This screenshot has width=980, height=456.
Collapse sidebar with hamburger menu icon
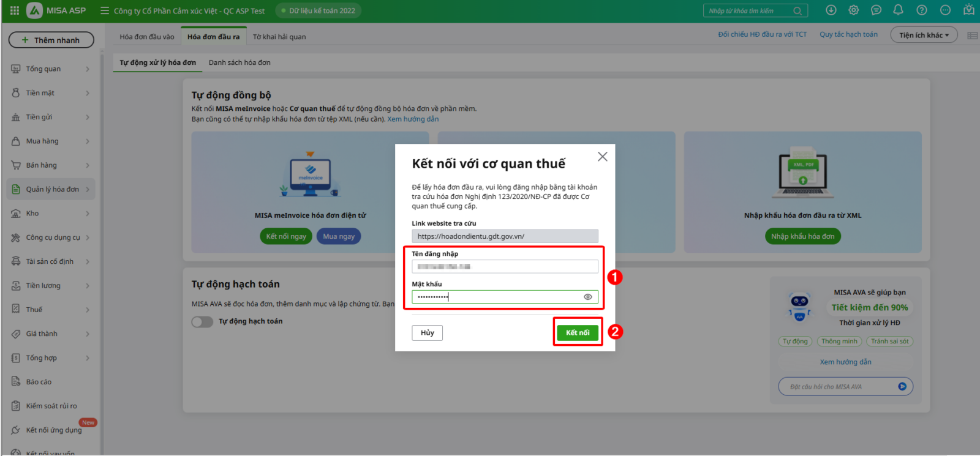[x=105, y=10]
